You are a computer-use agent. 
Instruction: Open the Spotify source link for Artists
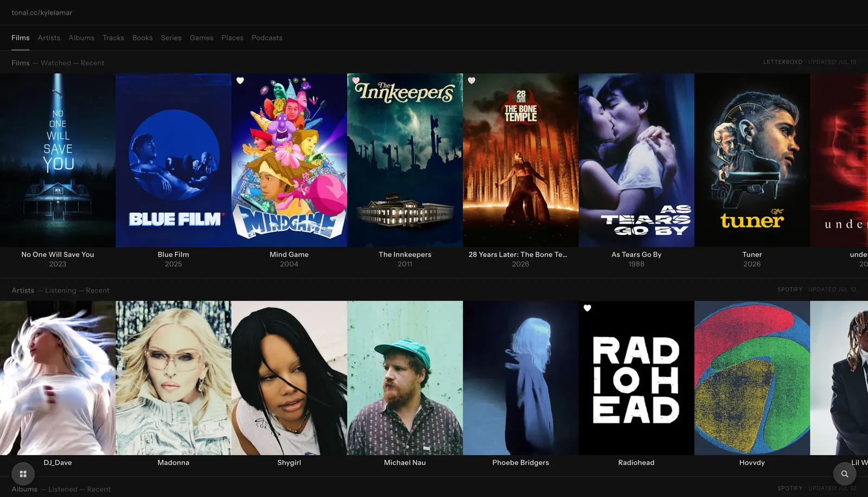(790, 289)
